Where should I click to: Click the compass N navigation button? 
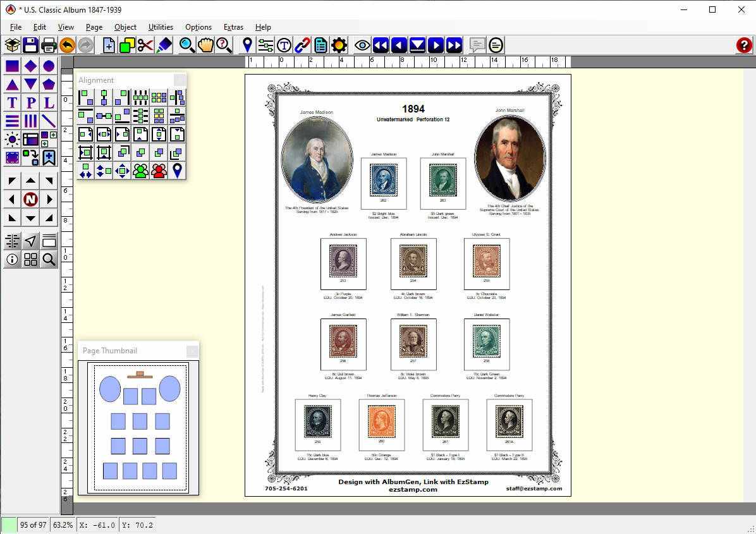[x=30, y=198]
